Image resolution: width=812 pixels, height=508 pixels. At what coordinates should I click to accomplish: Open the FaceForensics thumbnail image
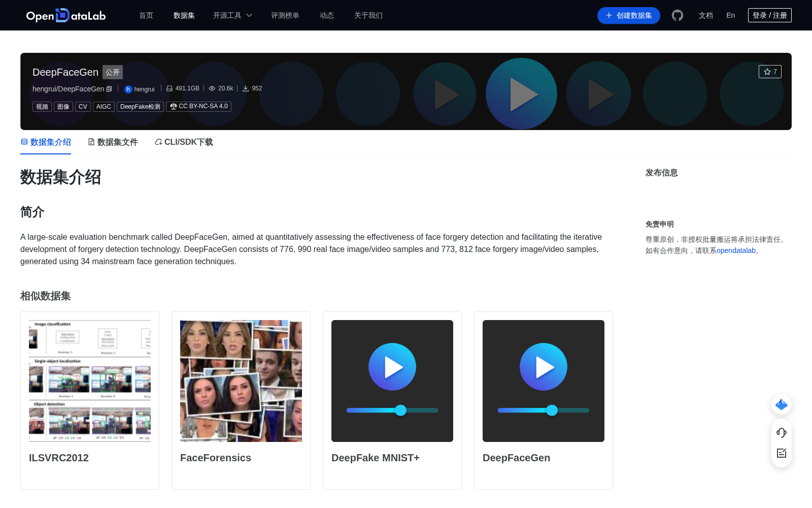click(241, 381)
